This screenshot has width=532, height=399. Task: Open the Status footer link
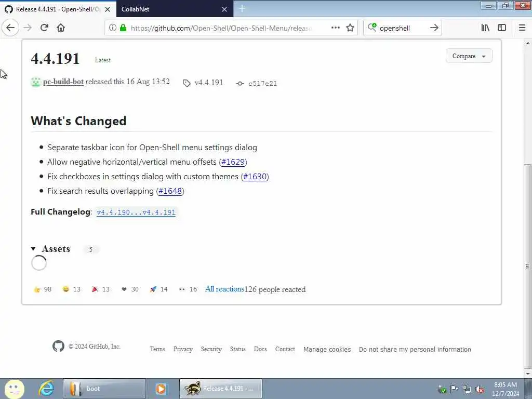coord(237,349)
